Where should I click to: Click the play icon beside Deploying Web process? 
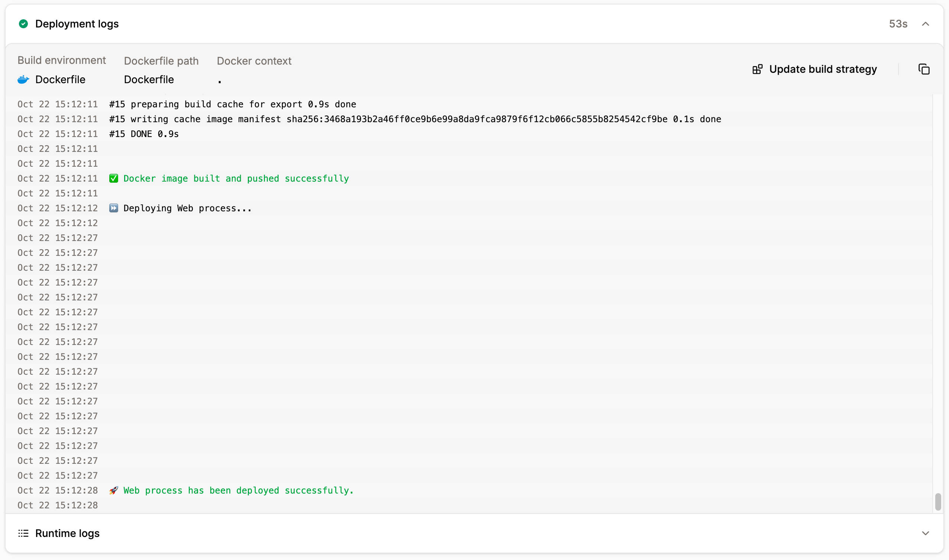pyautogui.click(x=114, y=208)
